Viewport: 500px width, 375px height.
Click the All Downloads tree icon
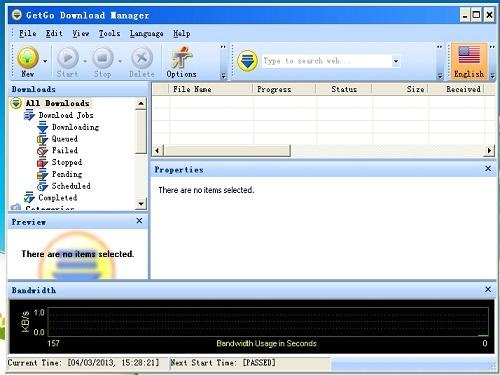[x=16, y=103]
